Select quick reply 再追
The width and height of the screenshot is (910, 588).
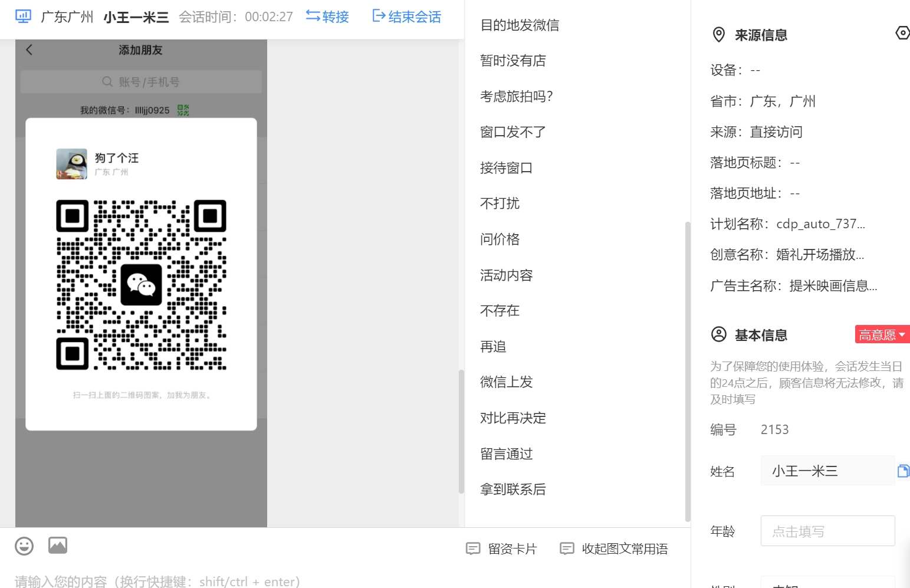pyautogui.click(x=493, y=347)
